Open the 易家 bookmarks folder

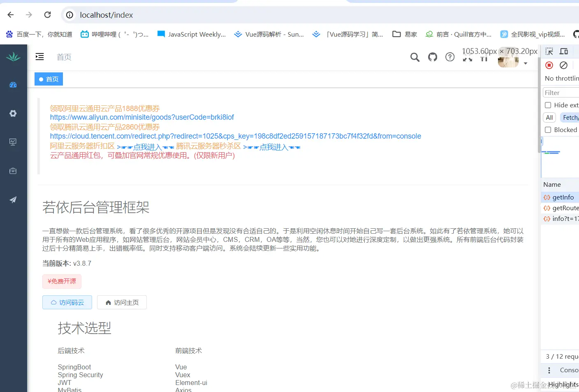pos(405,34)
